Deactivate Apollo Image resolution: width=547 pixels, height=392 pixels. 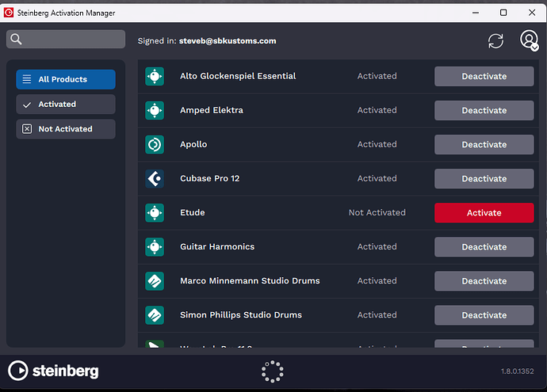484,145
